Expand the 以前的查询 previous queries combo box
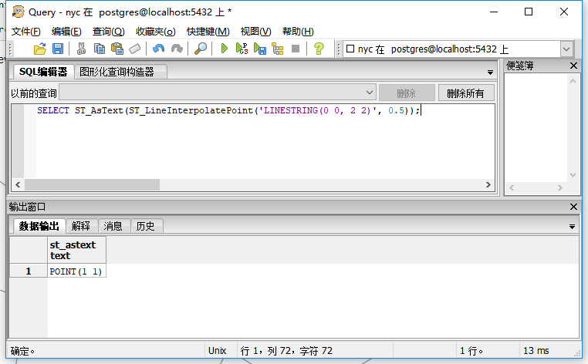Screen dimensions: 588x364 370,93
